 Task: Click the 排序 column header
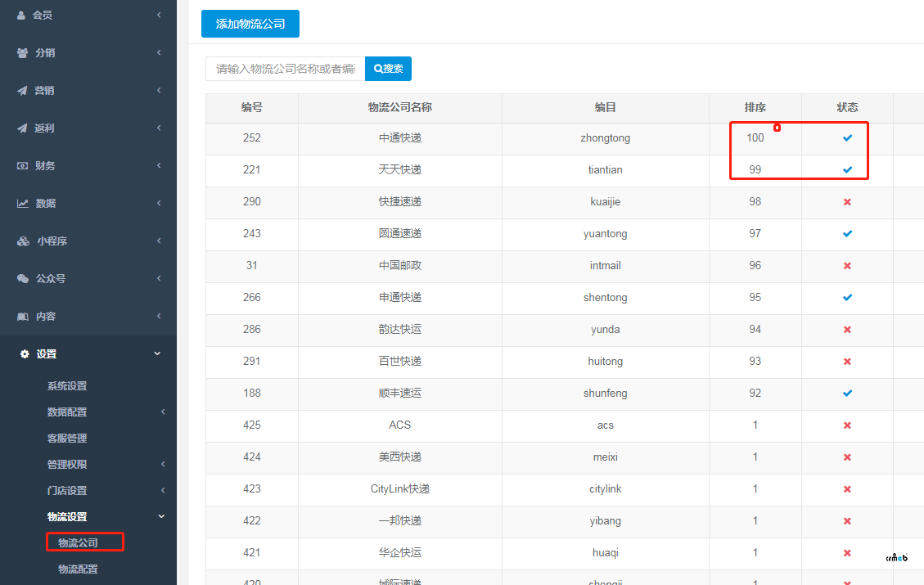pos(755,107)
